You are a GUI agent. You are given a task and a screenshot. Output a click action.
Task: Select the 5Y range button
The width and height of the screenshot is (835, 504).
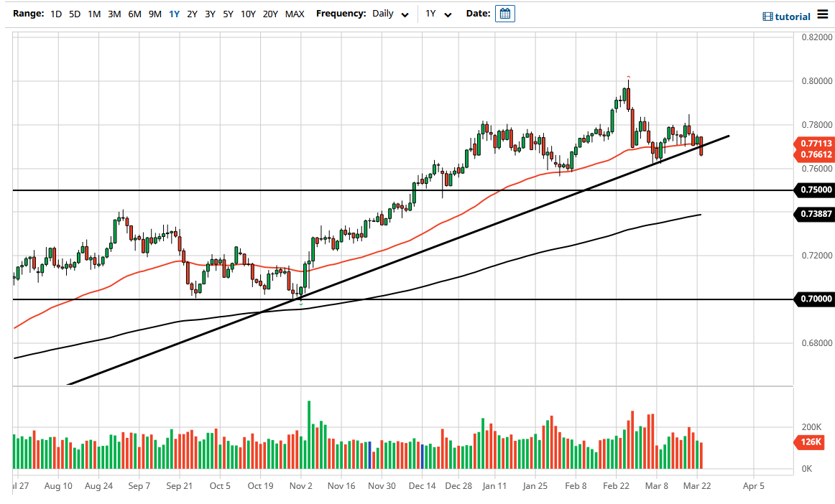coord(227,14)
